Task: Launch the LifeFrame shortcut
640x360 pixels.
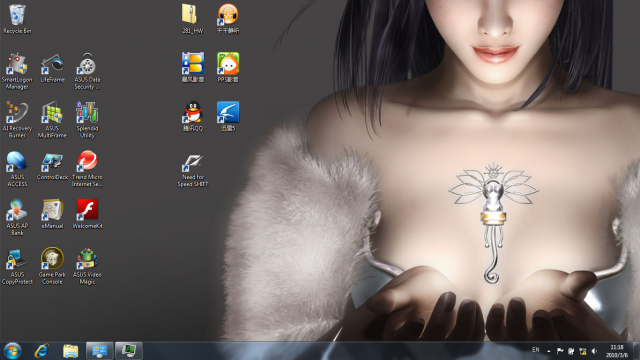Action: [x=52, y=68]
